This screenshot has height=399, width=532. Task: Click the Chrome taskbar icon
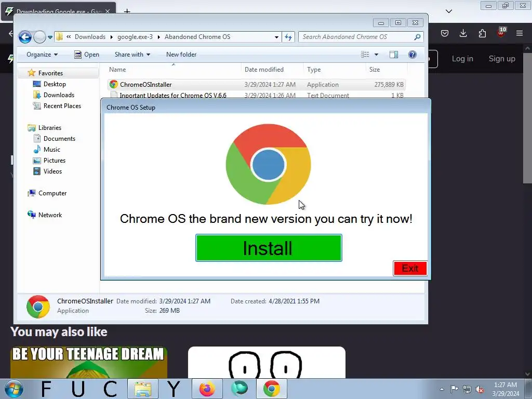click(x=271, y=389)
